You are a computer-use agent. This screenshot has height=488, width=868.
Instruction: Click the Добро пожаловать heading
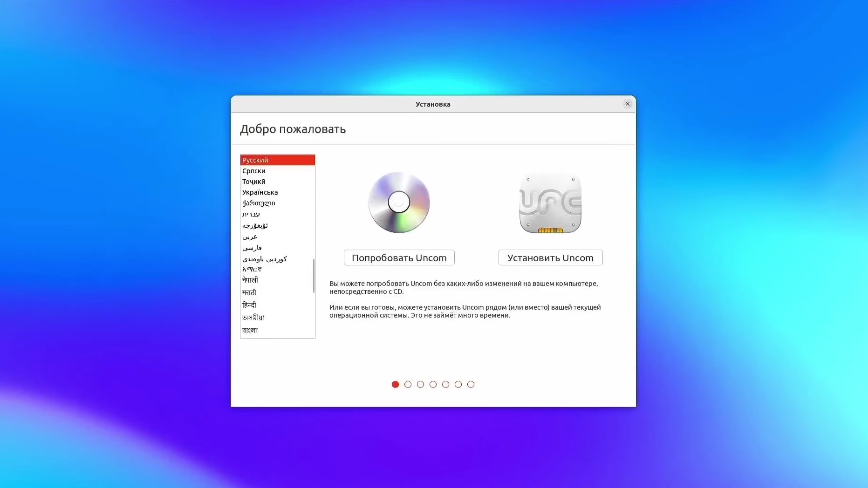click(x=293, y=129)
